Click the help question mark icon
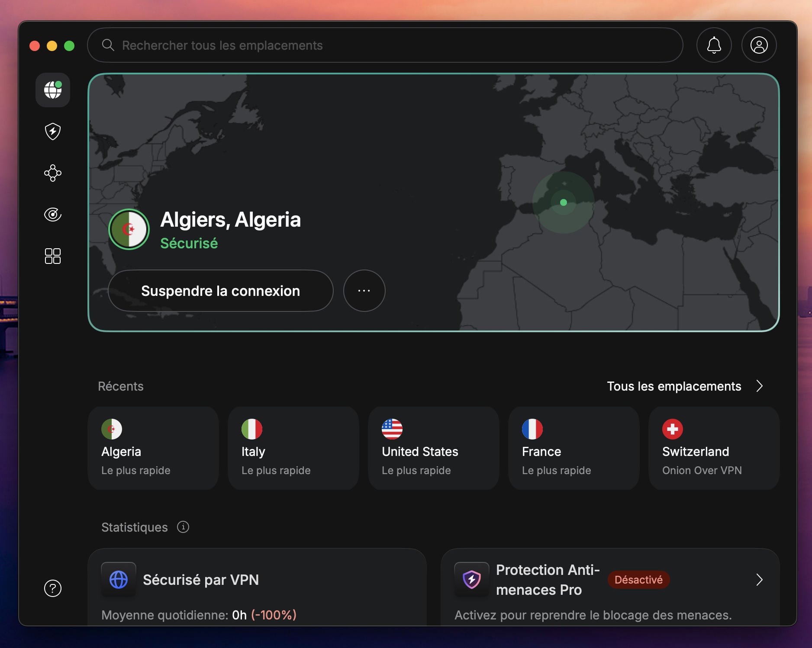Viewport: 812px width, 648px height. click(x=52, y=588)
